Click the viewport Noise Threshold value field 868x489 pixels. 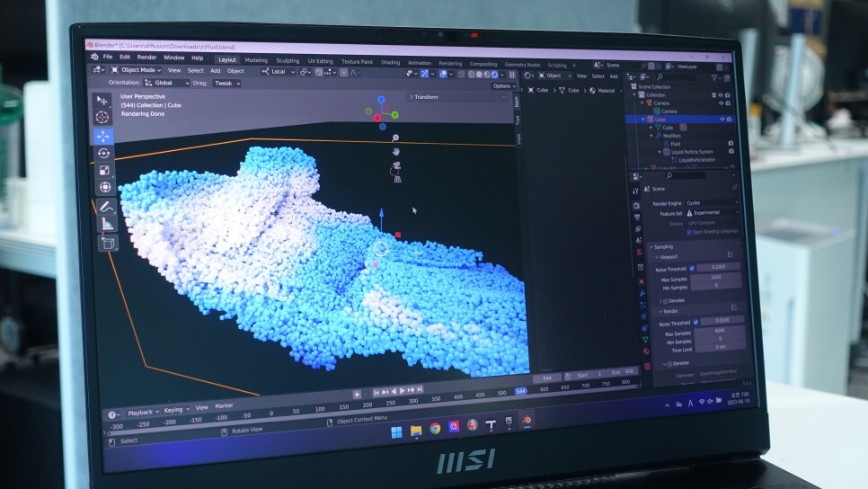click(x=719, y=267)
